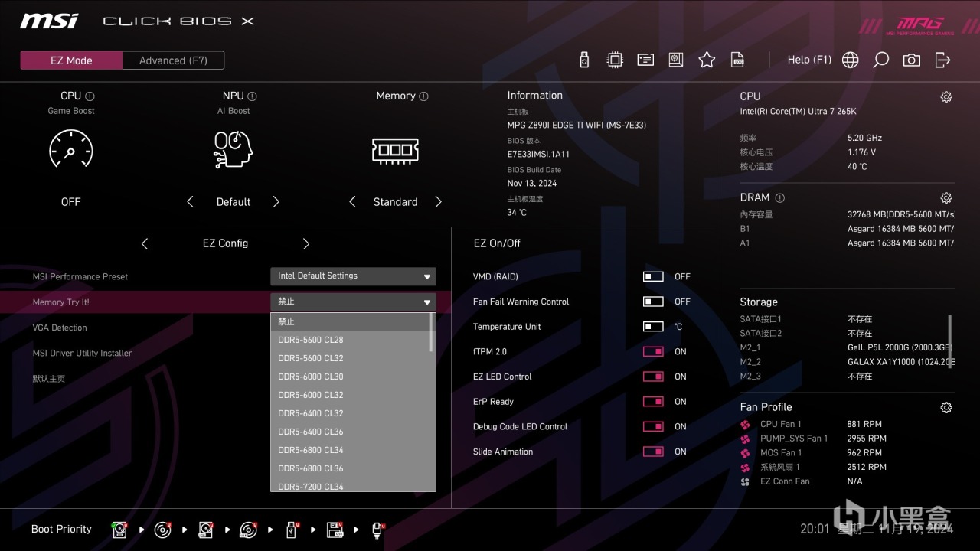Show info for NPU AI Boost

pos(252,96)
